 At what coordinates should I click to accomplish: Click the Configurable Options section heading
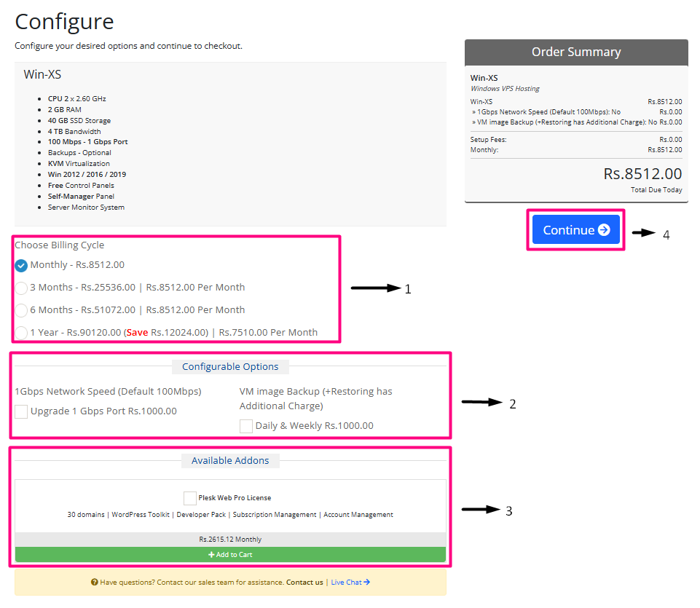click(230, 366)
